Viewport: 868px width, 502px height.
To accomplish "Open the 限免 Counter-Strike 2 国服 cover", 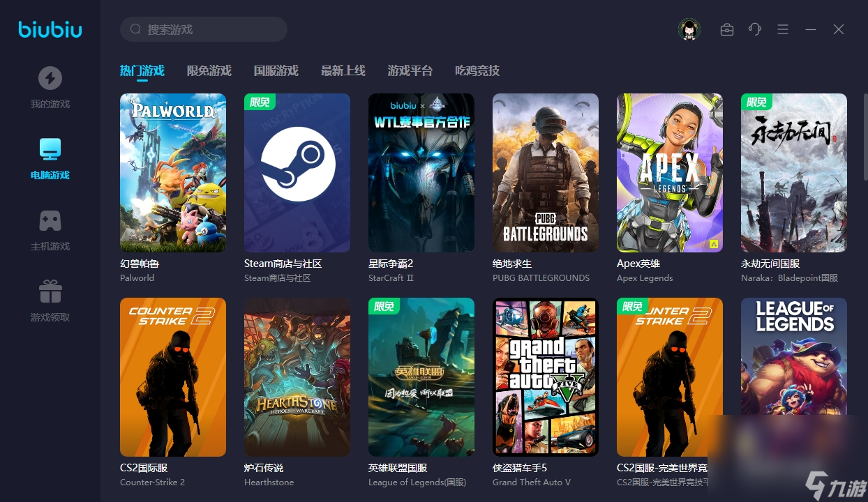I will coord(670,377).
